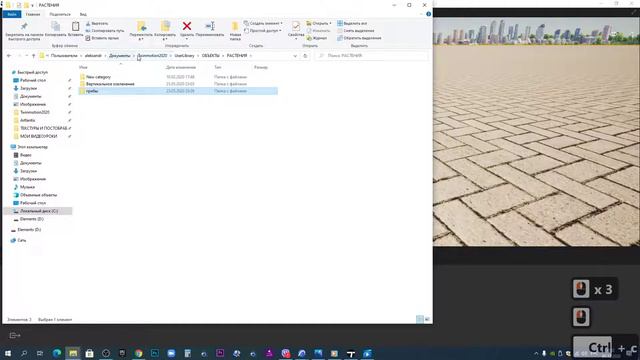This screenshot has width=640, height=360.
Task: Open Музыка under This PC
Action: click(27, 187)
